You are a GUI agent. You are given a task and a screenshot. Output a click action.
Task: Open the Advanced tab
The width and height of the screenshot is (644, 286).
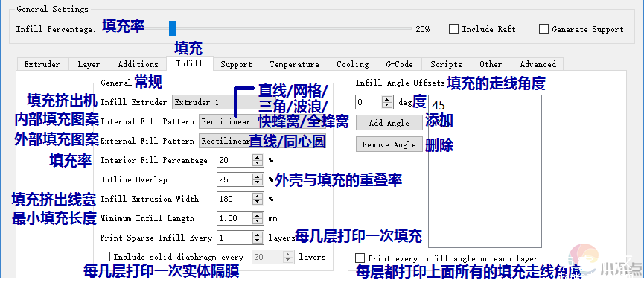pyautogui.click(x=538, y=64)
